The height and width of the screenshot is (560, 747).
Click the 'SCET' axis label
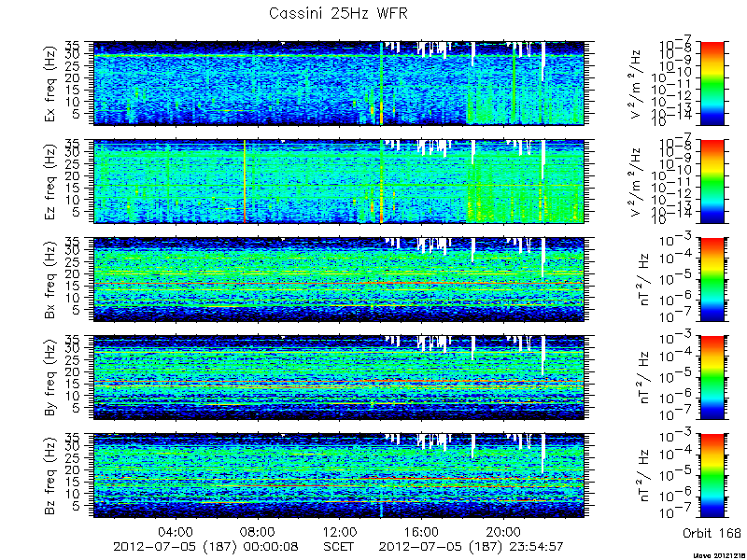(x=338, y=547)
